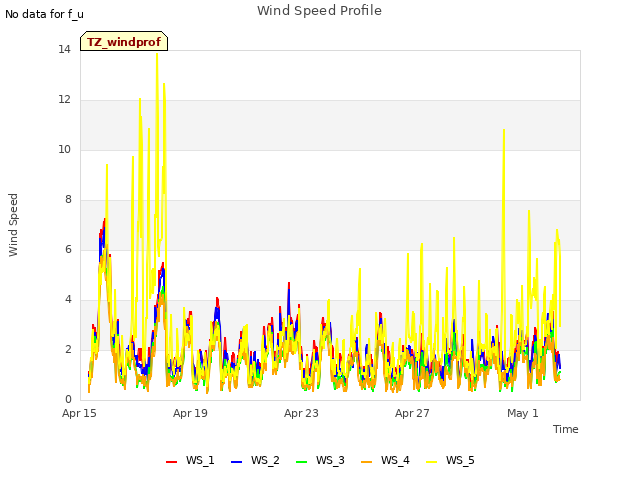The image size is (640, 480).
Task: Click the red WS_1 legend swatch
Action: point(171,462)
